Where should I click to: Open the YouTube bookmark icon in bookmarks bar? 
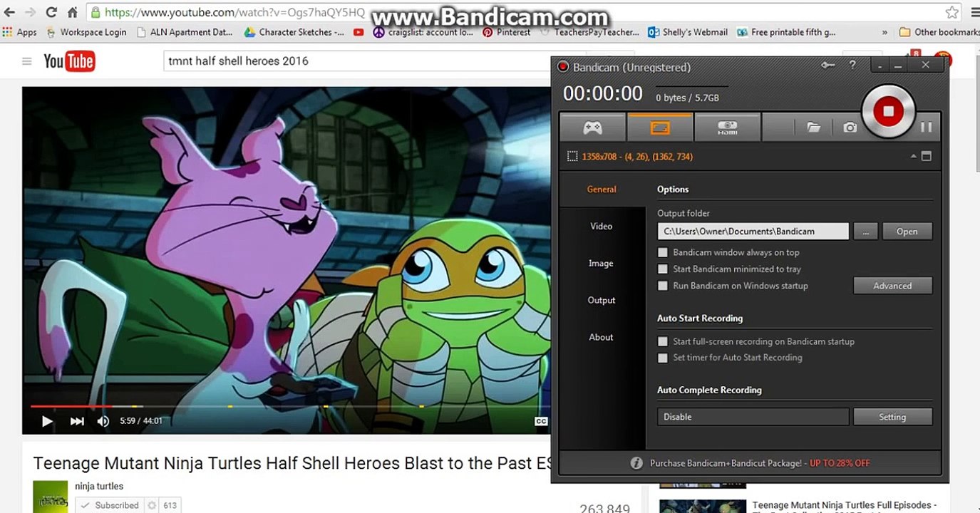click(x=359, y=32)
